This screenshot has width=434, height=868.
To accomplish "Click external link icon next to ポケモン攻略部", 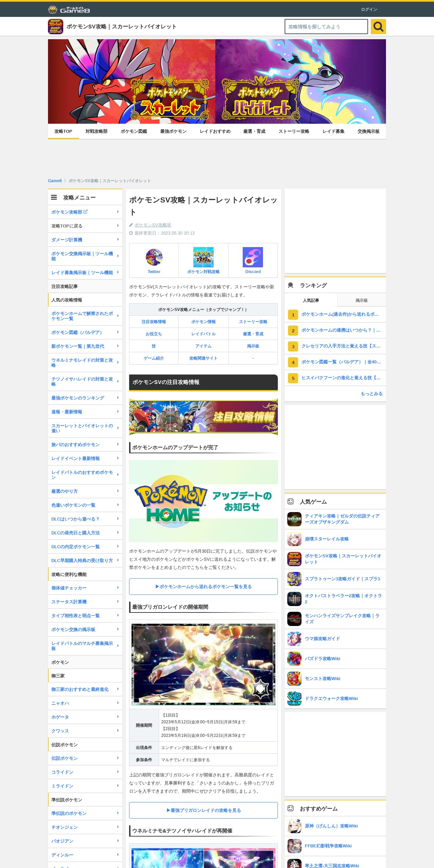I will pos(86,212).
